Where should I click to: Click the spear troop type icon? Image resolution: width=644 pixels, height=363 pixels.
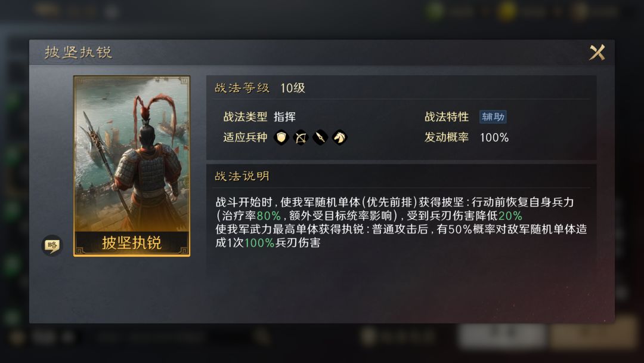click(x=320, y=137)
